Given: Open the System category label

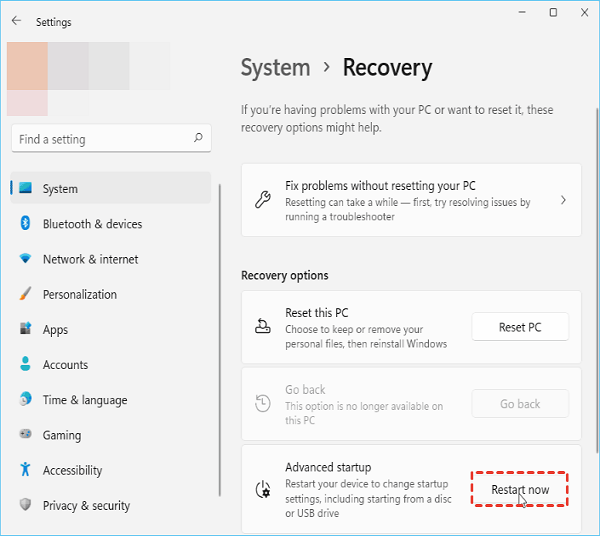Looking at the screenshot, I should click(60, 189).
